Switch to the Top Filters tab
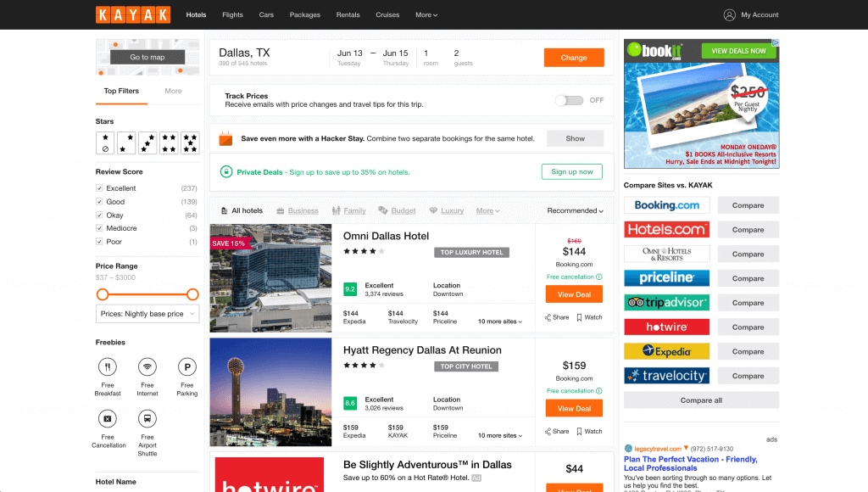Screen dimensions: 868x492 [121, 91]
